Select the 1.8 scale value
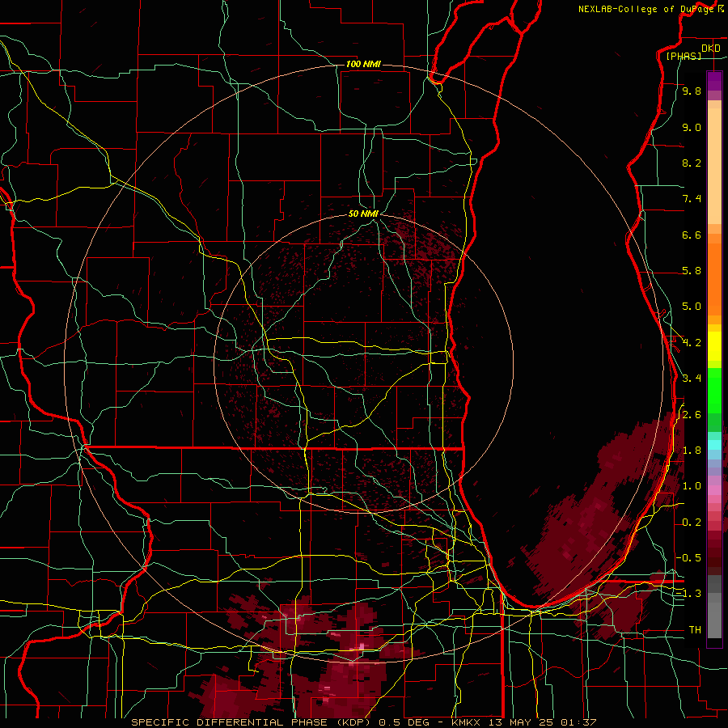This screenshot has width=728, height=728. point(692,451)
